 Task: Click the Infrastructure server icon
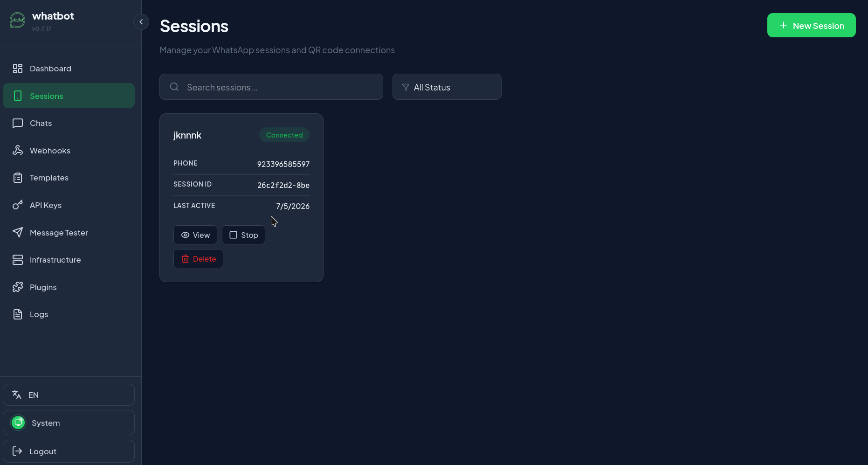pos(18,260)
